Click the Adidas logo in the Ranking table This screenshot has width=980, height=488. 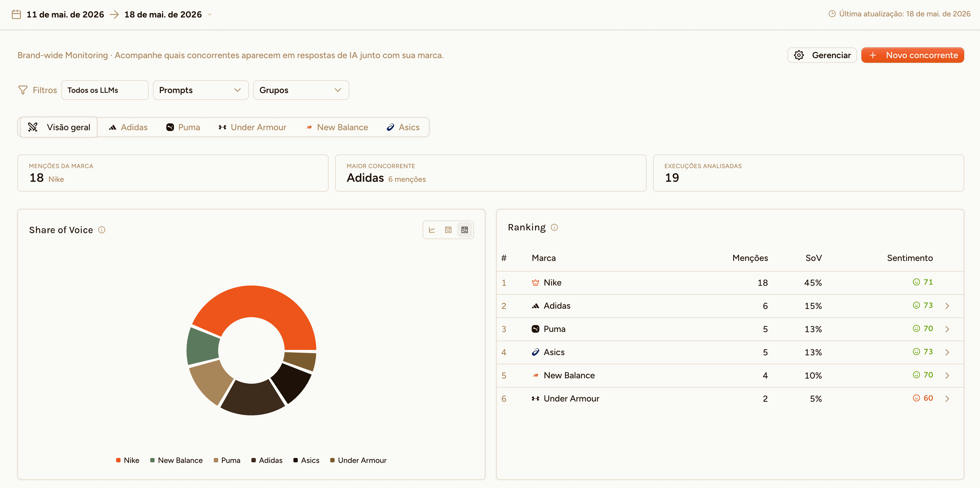tap(535, 306)
